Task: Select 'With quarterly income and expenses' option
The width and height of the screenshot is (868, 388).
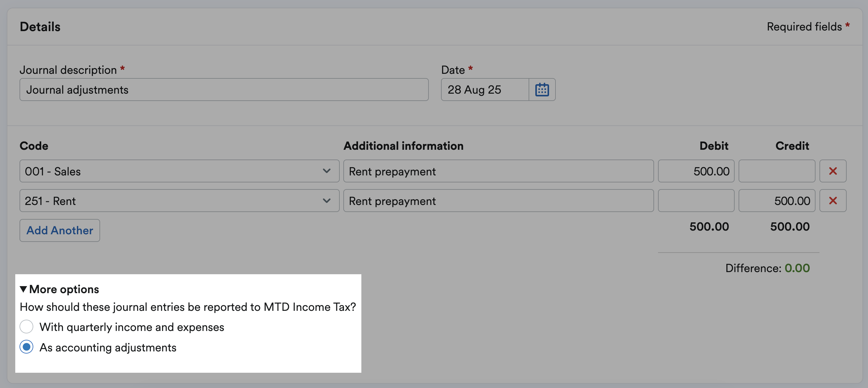Action: click(26, 327)
